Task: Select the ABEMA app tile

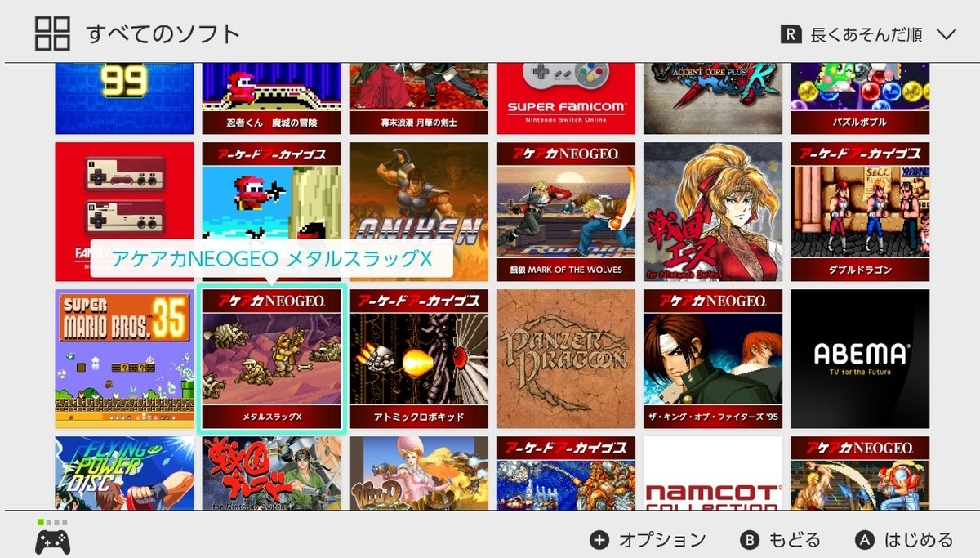Action: [860, 359]
